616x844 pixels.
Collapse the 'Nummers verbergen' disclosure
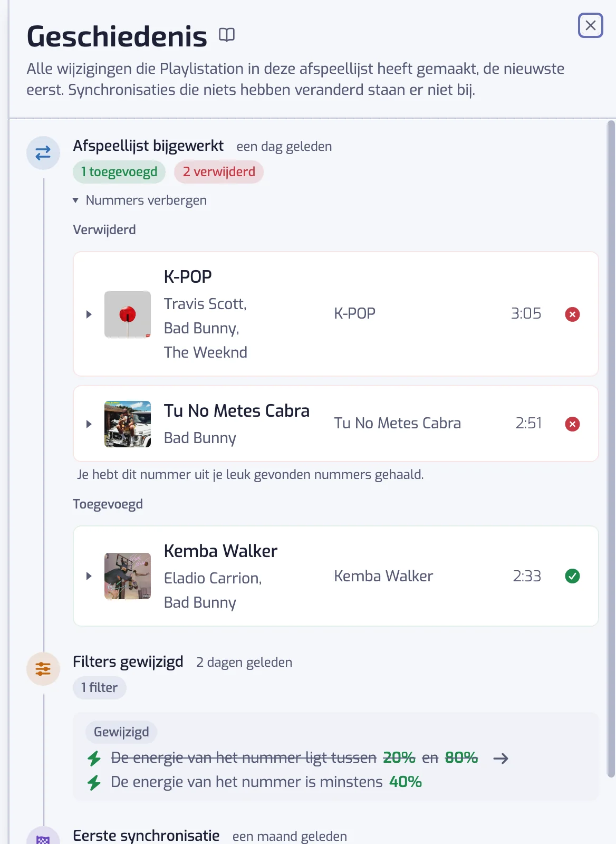140,200
